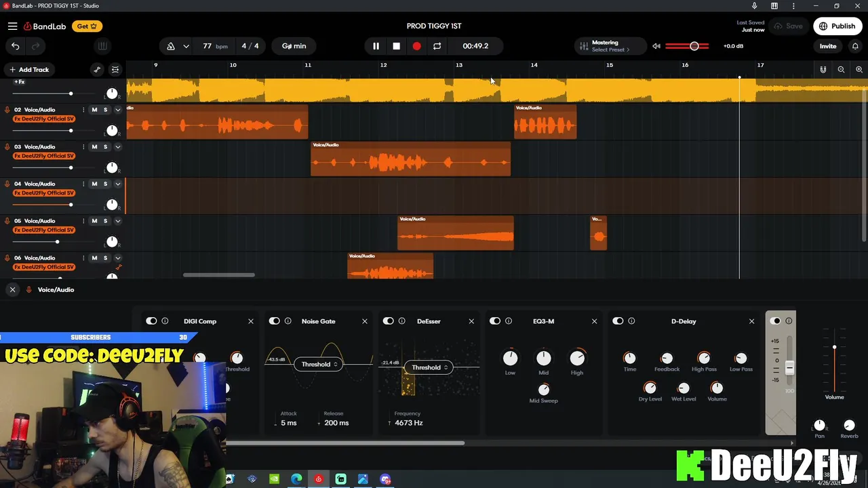The image size is (868, 488).
Task: Open the metronome settings
Action: tap(171, 46)
